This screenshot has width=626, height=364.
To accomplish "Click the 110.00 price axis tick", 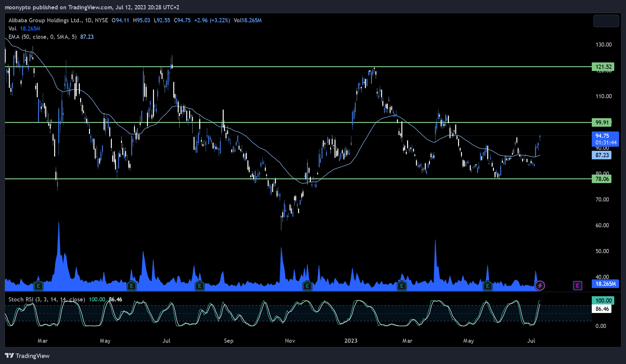I will (604, 96).
